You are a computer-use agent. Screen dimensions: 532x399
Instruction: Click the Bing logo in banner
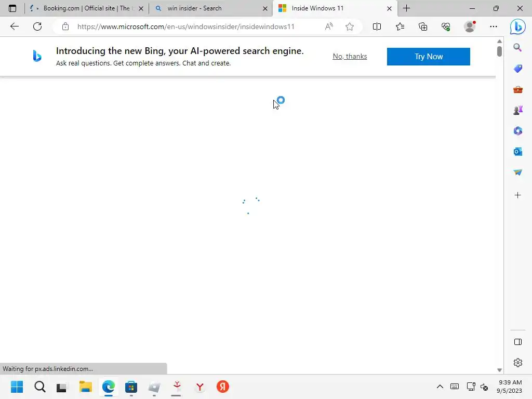click(37, 56)
